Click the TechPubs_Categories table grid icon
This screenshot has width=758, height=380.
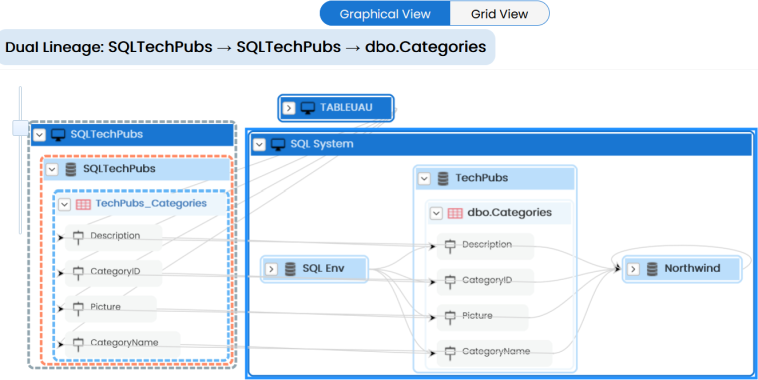pyautogui.click(x=83, y=204)
